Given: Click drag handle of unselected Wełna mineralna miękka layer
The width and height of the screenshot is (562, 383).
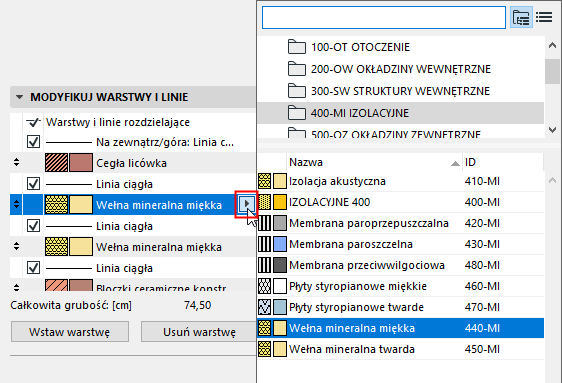Looking at the screenshot, I should pyautogui.click(x=16, y=246).
